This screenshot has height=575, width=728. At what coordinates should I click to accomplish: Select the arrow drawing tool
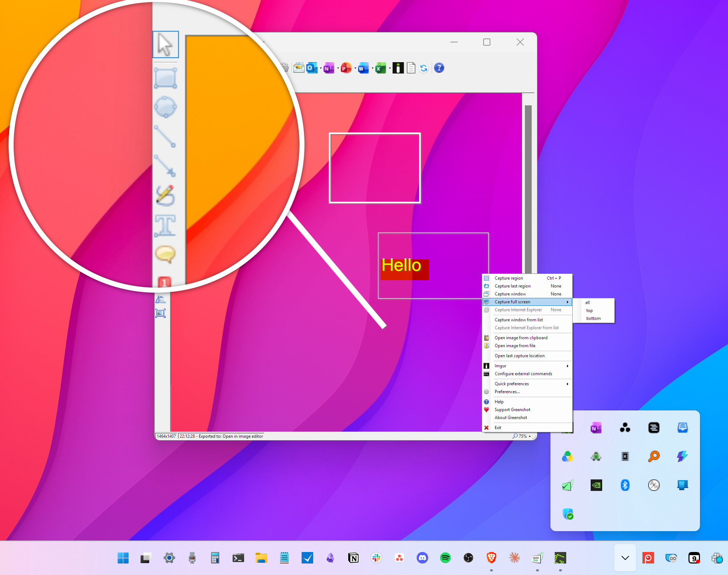coord(165,166)
